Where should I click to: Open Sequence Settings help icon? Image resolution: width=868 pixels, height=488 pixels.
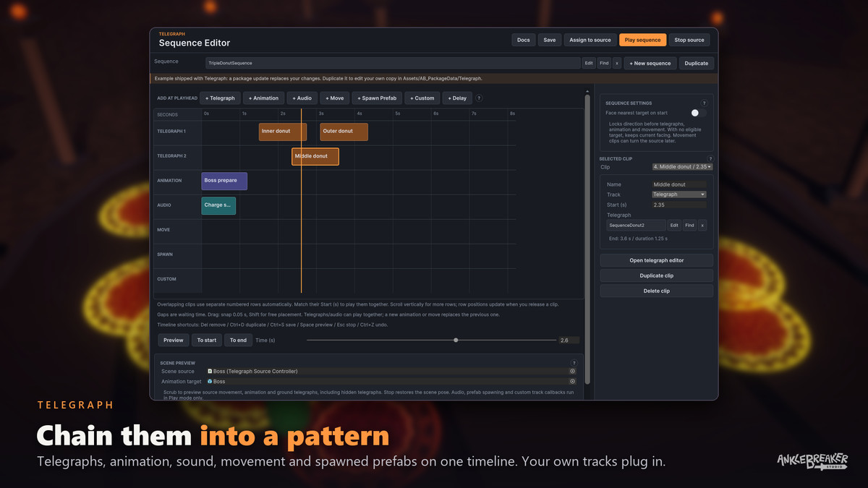(705, 103)
